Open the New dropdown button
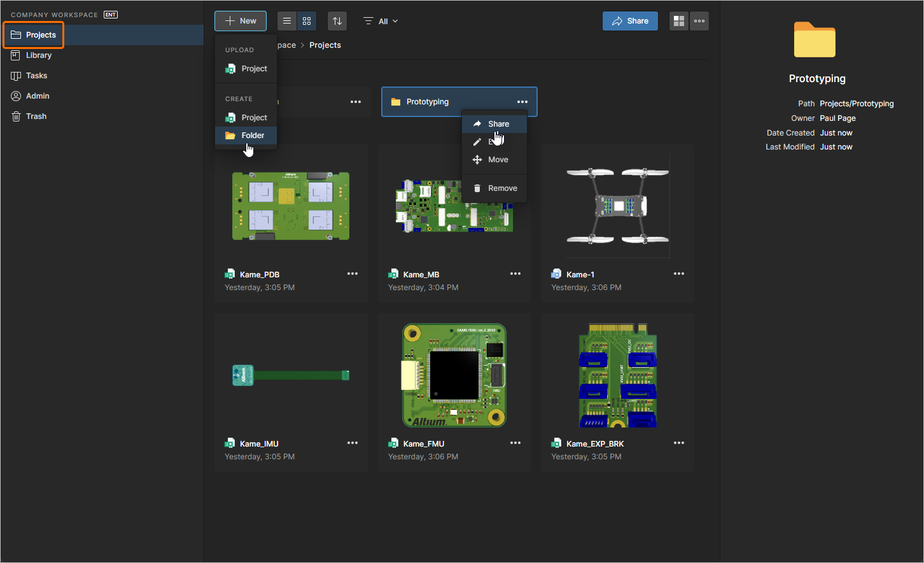 coord(240,20)
